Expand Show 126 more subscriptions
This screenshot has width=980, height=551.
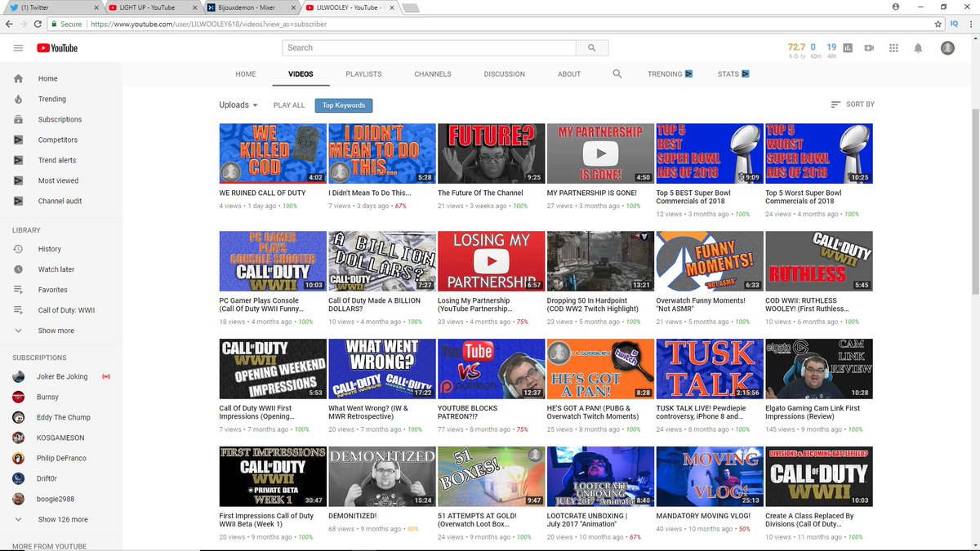pyautogui.click(x=61, y=519)
